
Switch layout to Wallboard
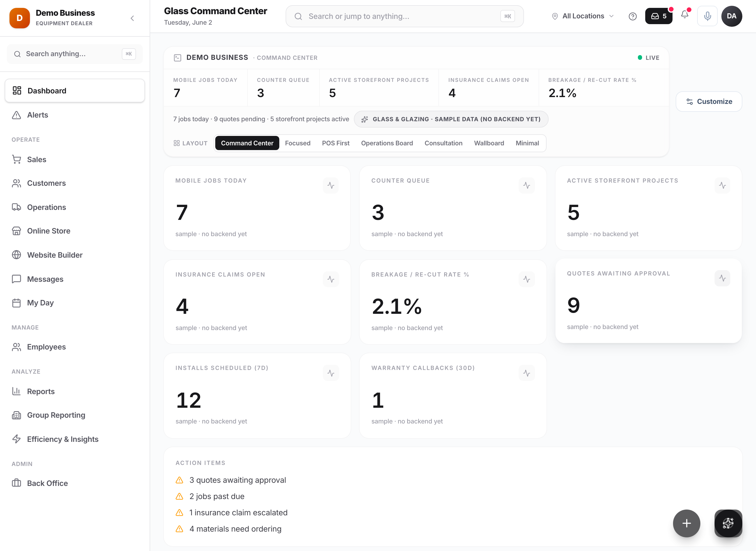click(x=489, y=143)
